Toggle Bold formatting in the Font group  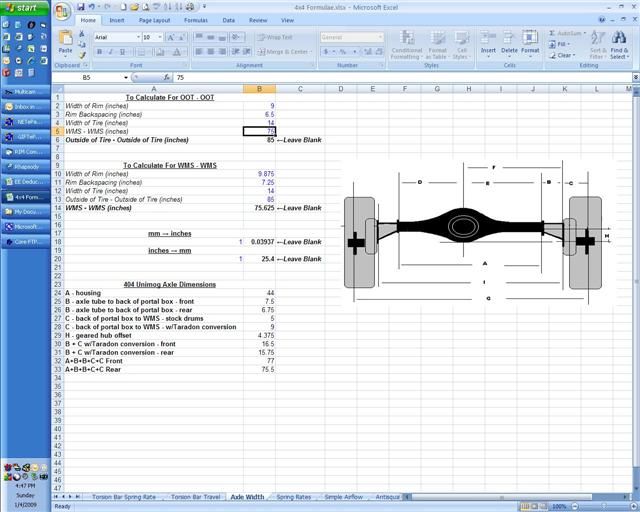click(x=99, y=52)
